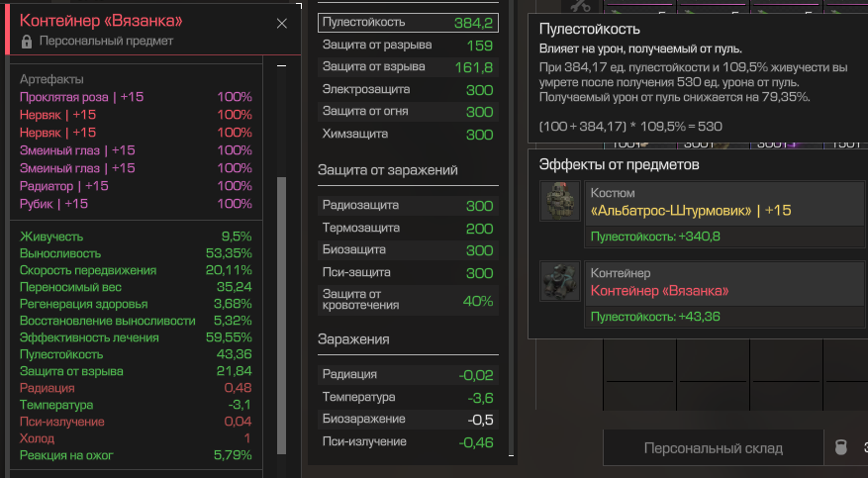The width and height of the screenshot is (868, 478).
Task: Click the container panel scrollbar thumb
Action: pyautogui.click(x=282, y=316)
